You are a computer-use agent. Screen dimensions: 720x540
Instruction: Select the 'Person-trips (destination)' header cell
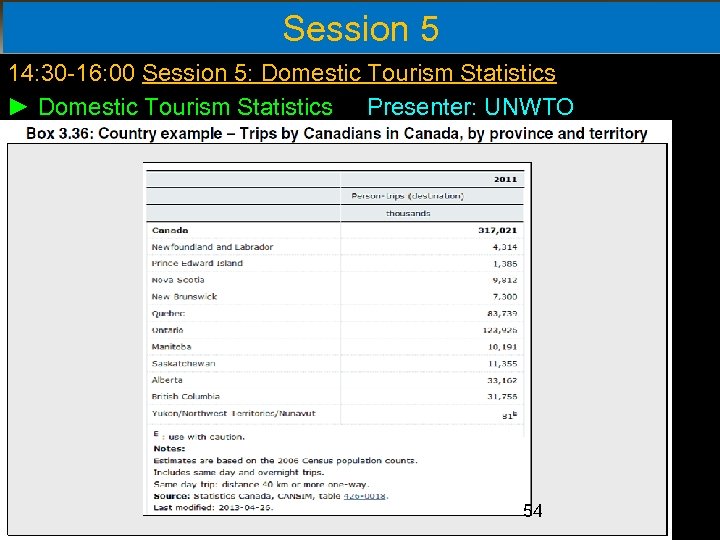pyautogui.click(x=408, y=196)
